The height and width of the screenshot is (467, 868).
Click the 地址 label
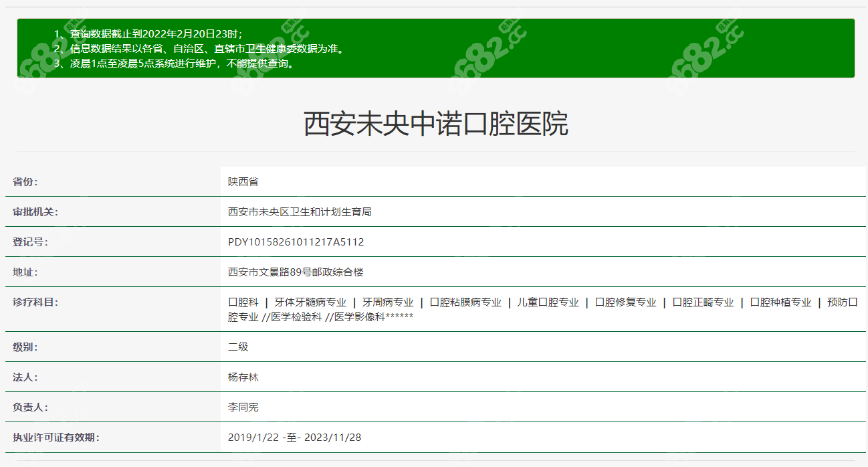coord(25,272)
